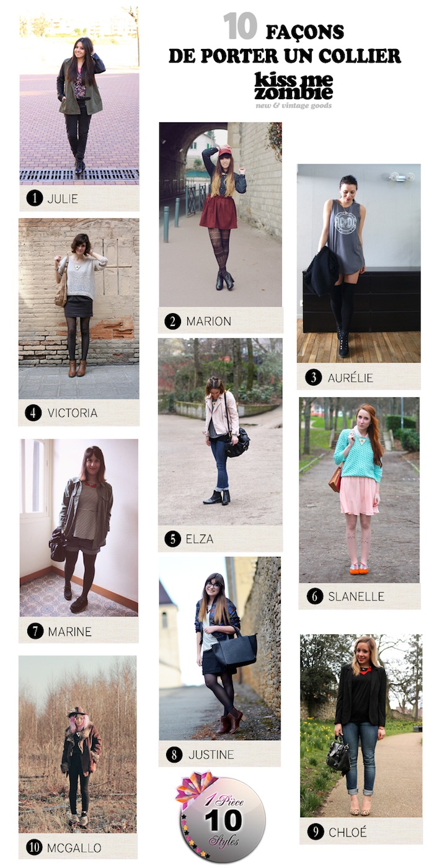Click the 'new & vintage goods' tagline
Viewport: 434px width, 868px height.
tap(294, 105)
